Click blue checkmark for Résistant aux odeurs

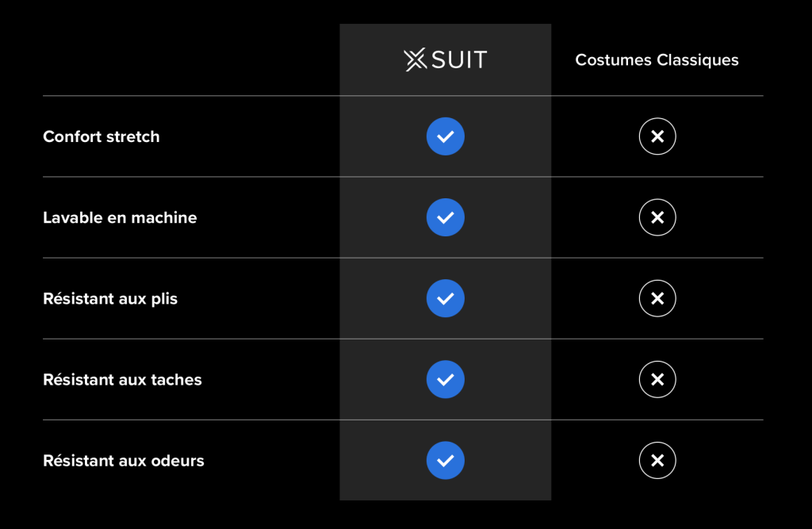click(445, 460)
